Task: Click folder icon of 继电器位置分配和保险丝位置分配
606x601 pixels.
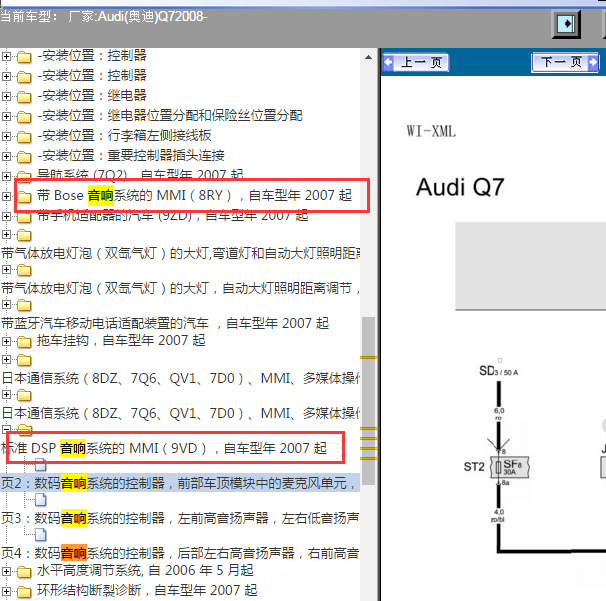Action: click(24, 116)
